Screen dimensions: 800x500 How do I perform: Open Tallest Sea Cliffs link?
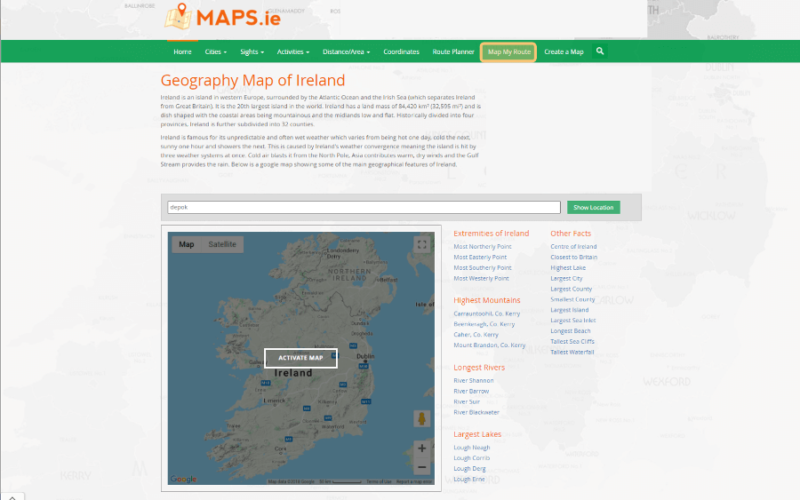point(572,341)
